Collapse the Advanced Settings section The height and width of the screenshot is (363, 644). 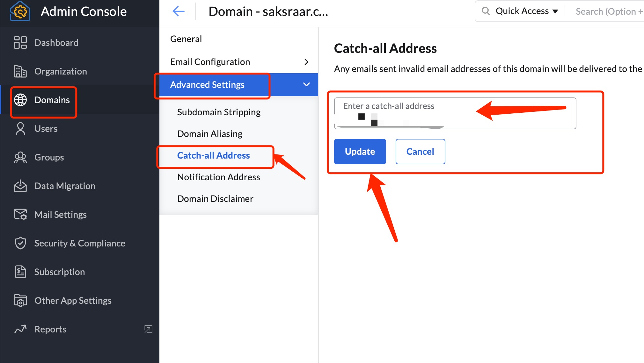click(x=306, y=84)
